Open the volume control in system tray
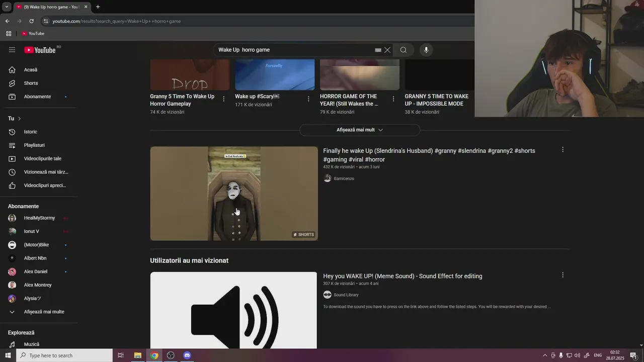Image resolution: width=644 pixels, height=362 pixels. point(577,355)
